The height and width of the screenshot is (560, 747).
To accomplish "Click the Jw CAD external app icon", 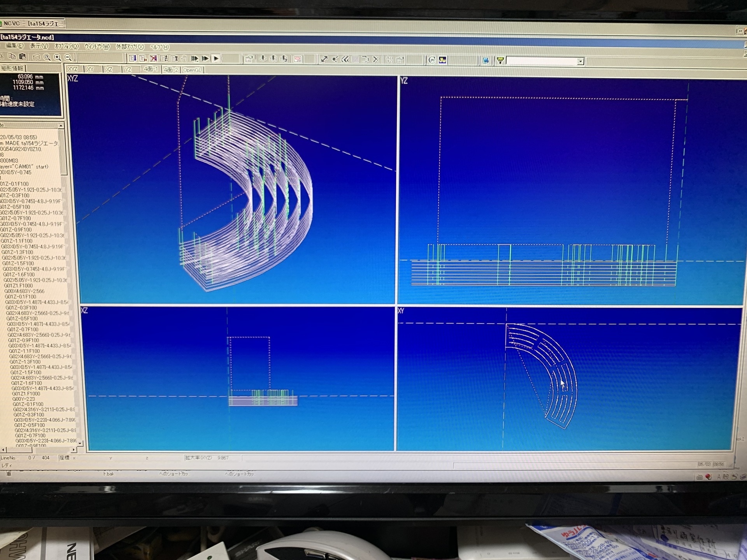I will pos(442,60).
